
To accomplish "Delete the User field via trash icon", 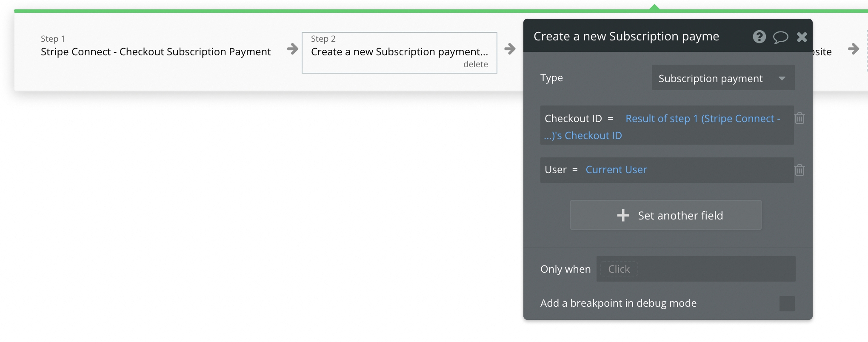I will [799, 170].
